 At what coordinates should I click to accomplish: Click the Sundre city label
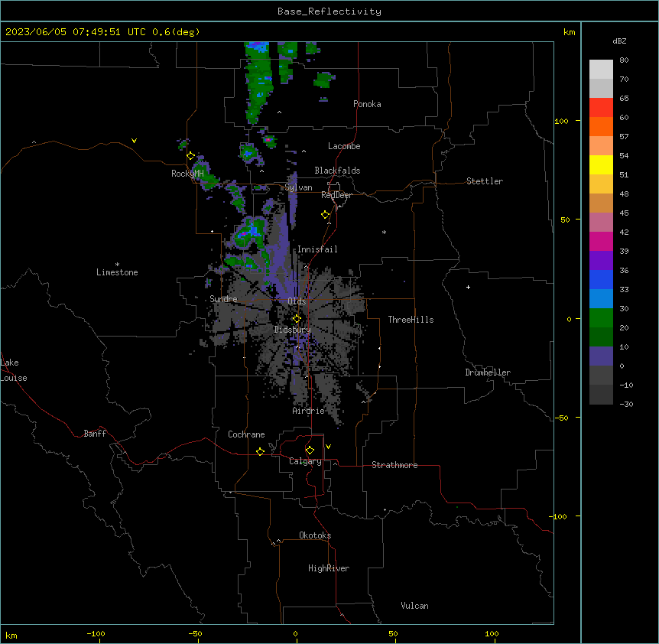[223, 299]
